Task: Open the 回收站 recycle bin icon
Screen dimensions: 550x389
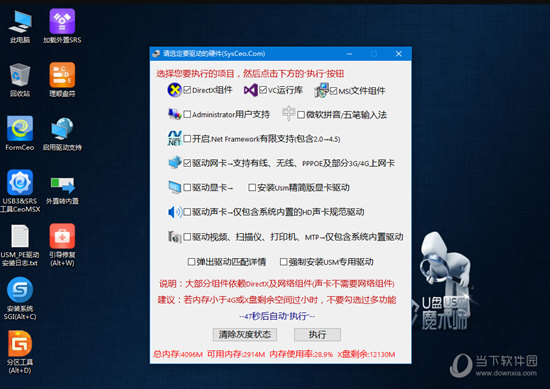Action: click(x=20, y=80)
